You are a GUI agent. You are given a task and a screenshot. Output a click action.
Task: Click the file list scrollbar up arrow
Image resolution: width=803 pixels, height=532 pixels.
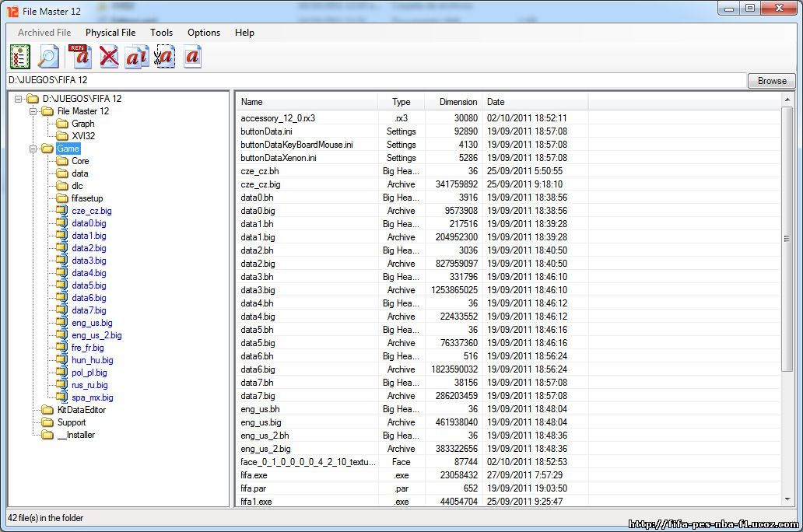pyautogui.click(x=787, y=100)
